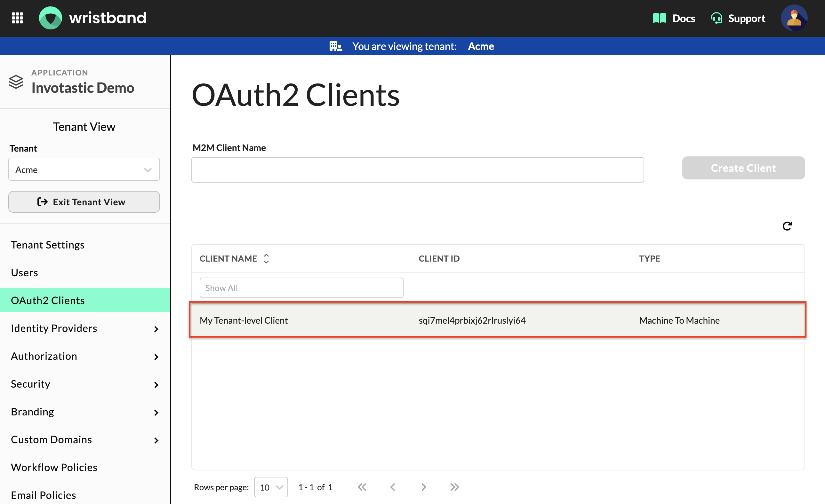The image size is (825, 504).
Task: Expand the Authorization submenu
Action: point(156,357)
